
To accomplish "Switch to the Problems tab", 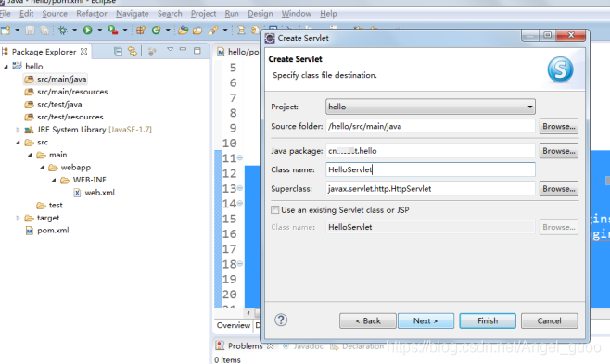I will [245, 345].
